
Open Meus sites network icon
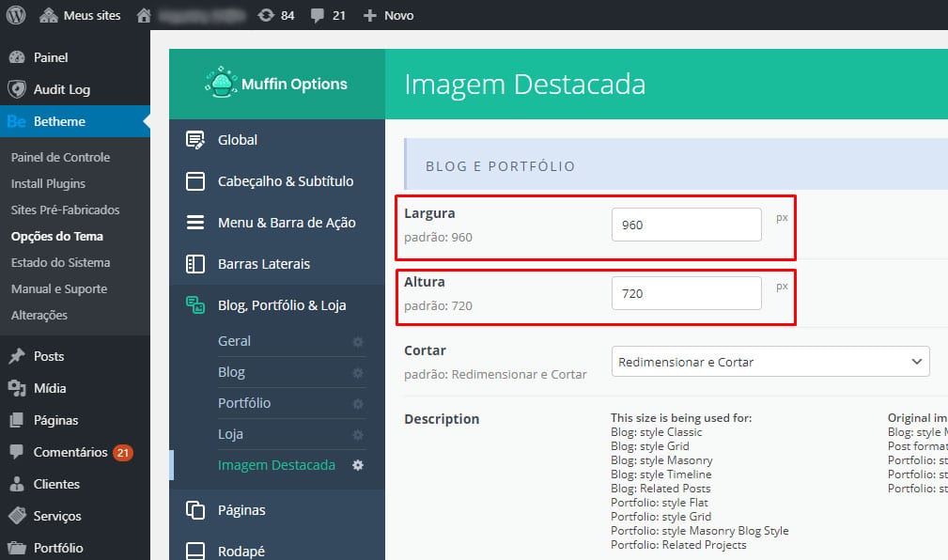click(x=48, y=15)
